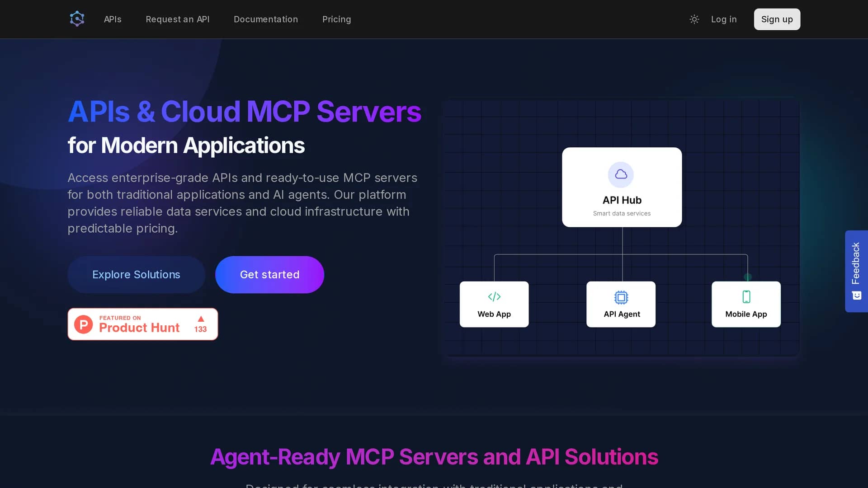Click the Log in link
Image resolution: width=868 pixels, height=488 pixels.
point(724,19)
